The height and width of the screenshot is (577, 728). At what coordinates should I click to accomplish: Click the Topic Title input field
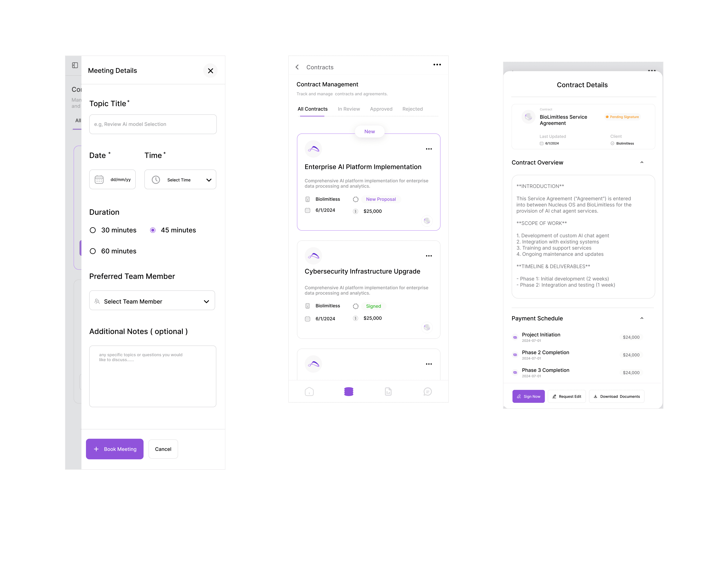tap(153, 124)
